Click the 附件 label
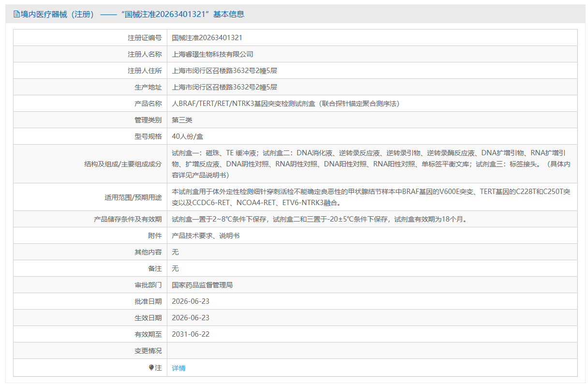Screen dimensions: 588x387 tap(155, 236)
